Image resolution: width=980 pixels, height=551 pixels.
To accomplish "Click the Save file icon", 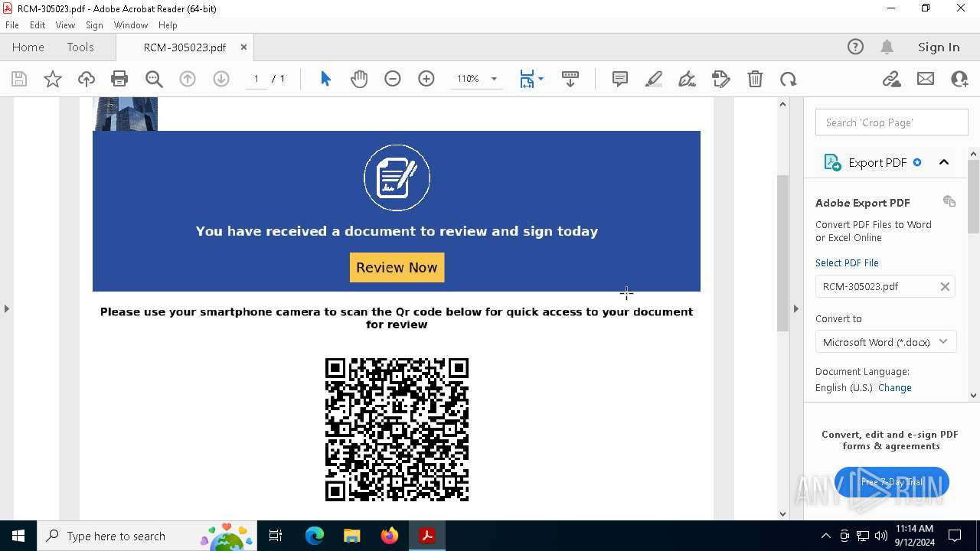I will pyautogui.click(x=19, y=79).
